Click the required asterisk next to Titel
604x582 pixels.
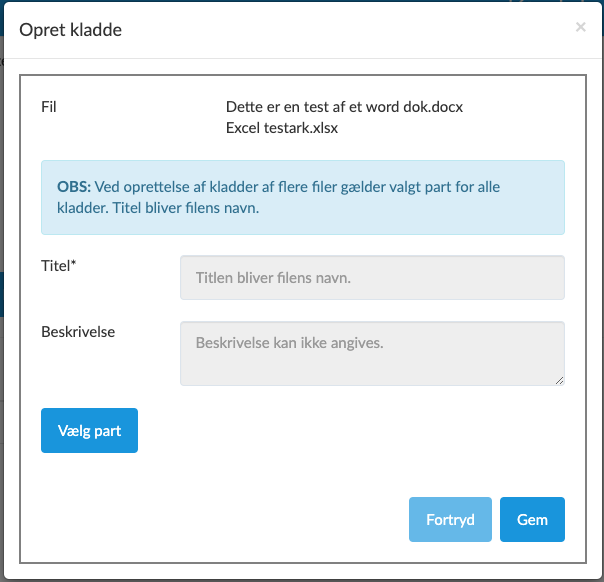click(x=74, y=264)
